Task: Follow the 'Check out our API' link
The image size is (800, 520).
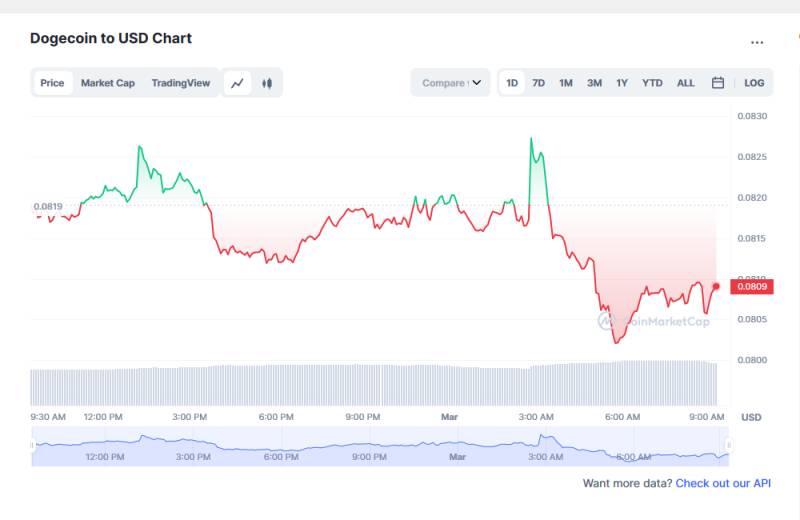Action: click(723, 483)
